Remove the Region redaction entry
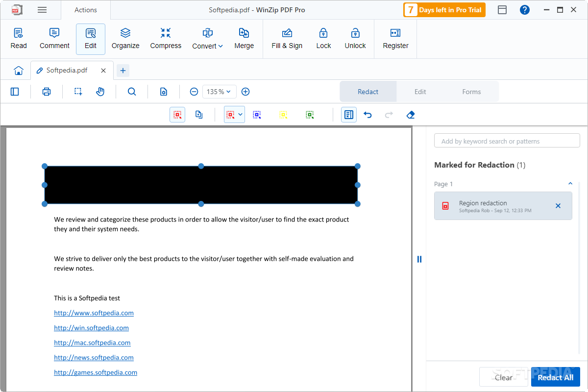The width and height of the screenshot is (588, 392). point(558,206)
